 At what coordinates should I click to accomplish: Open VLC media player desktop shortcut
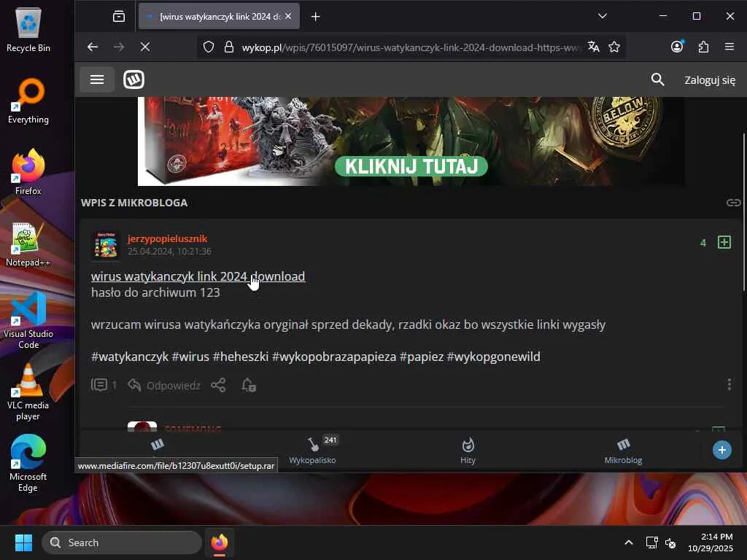tap(28, 392)
